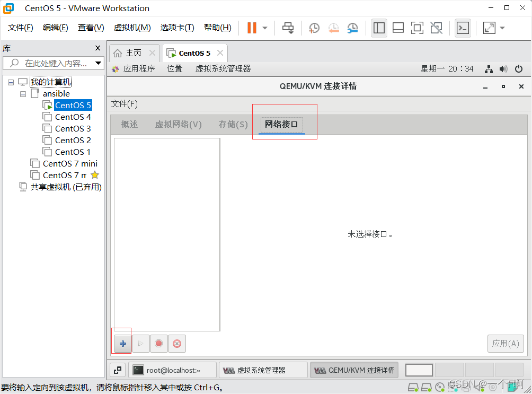Open the library search dropdown arrow

click(99, 63)
